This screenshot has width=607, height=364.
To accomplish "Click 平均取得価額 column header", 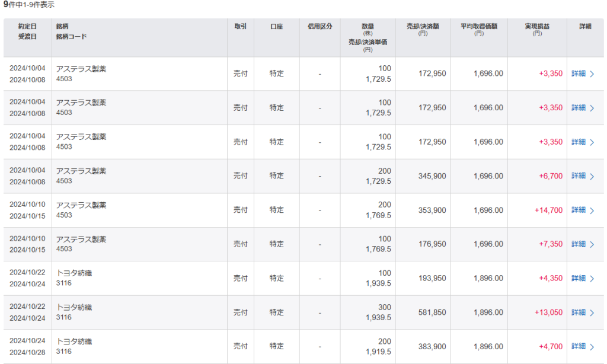I will [x=479, y=26].
